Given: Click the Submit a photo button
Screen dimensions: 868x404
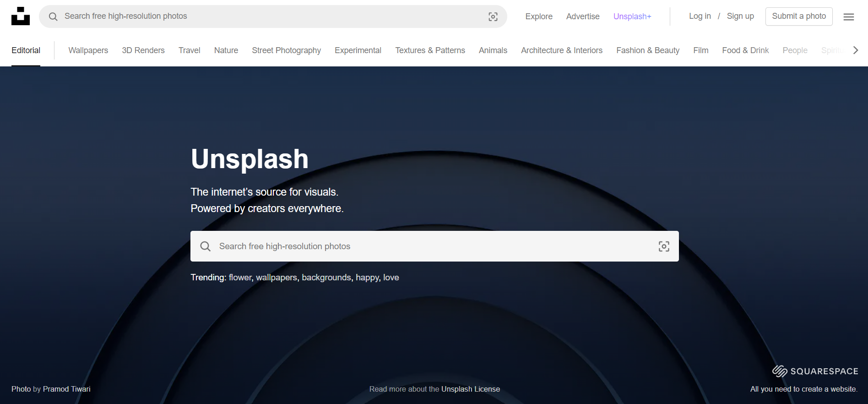Looking at the screenshot, I should [799, 16].
